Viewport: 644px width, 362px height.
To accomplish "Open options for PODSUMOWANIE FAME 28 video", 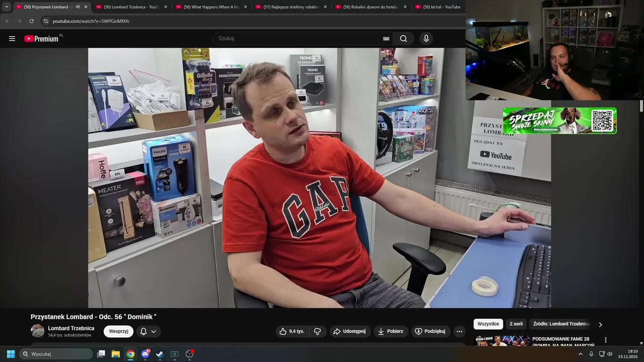I will pyautogui.click(x=606, y=340).
